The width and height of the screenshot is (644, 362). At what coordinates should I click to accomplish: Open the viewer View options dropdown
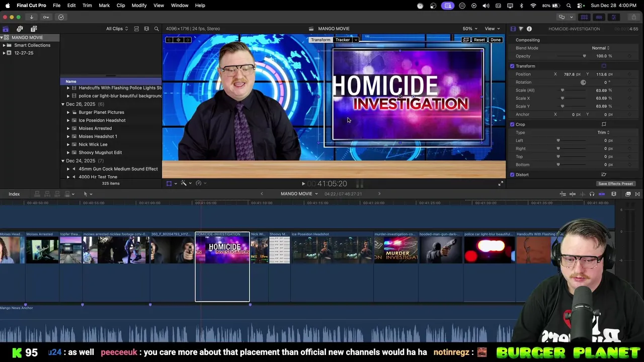(x=492, y=29)
